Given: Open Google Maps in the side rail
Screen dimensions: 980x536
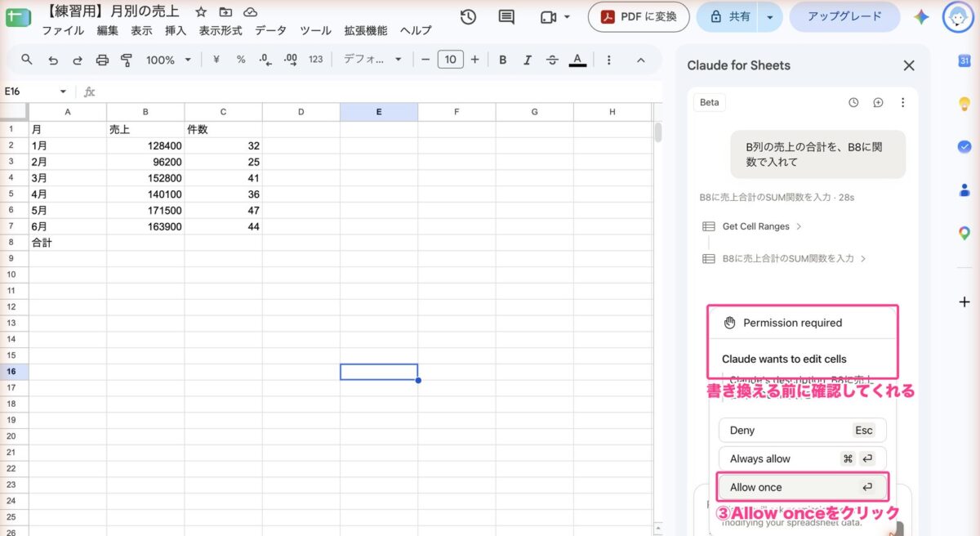Looking at the screenshot, I should (964, 234).
